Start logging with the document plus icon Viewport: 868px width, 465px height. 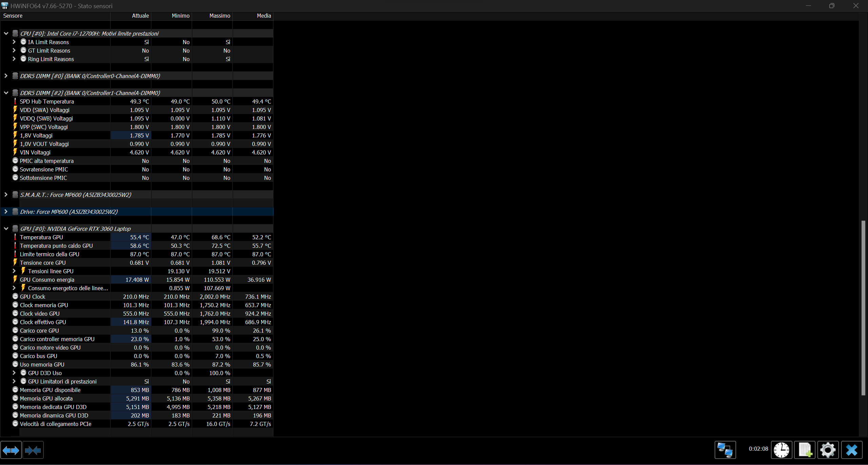805,450
